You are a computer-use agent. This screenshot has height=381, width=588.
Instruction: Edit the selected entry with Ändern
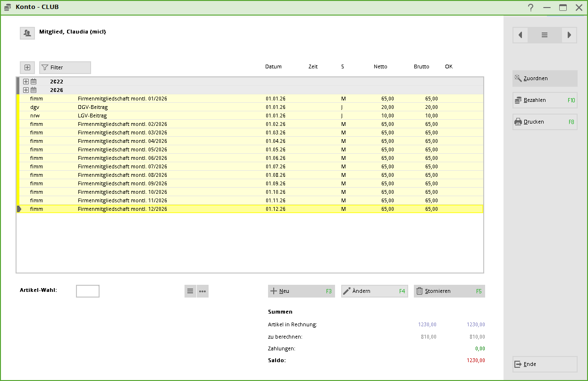374,291
